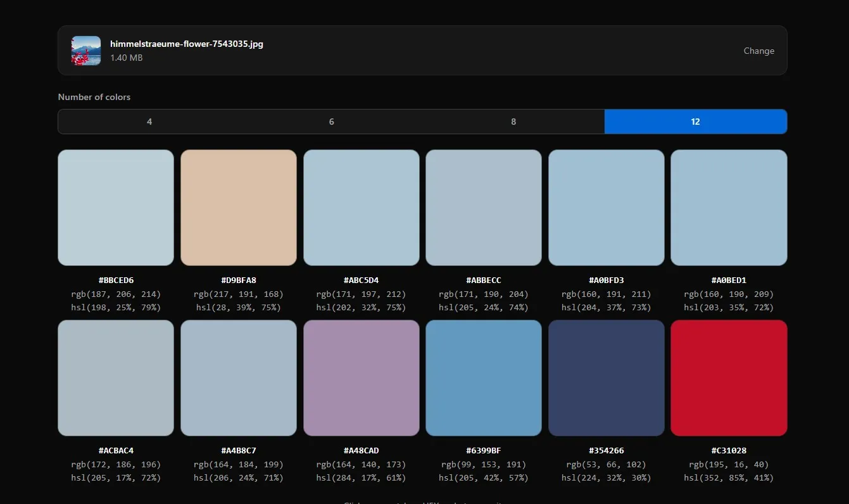The width and height of the screenshot is (849, 504).
Task: Click the hsl(204, 37%, 73%) value
Action: click(607, 308)
